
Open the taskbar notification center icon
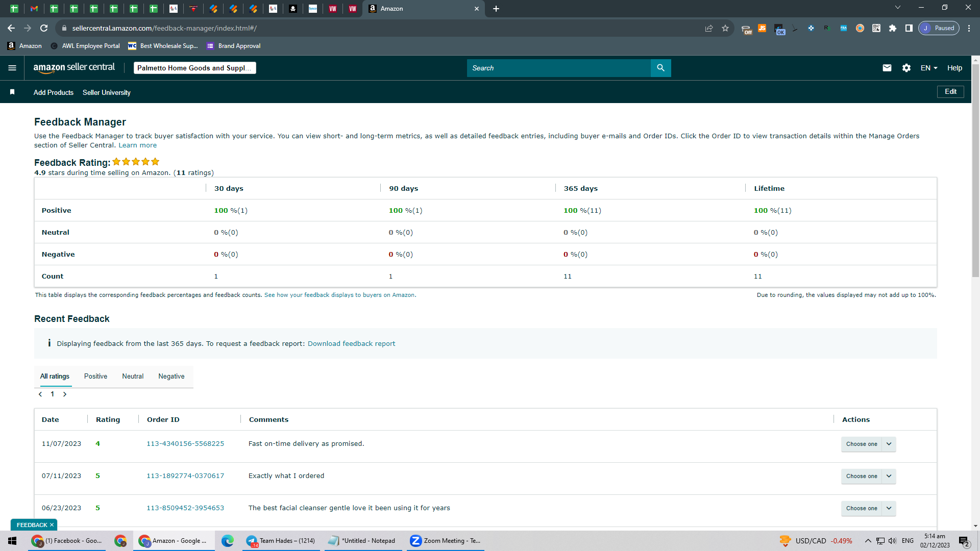point(964,541)
